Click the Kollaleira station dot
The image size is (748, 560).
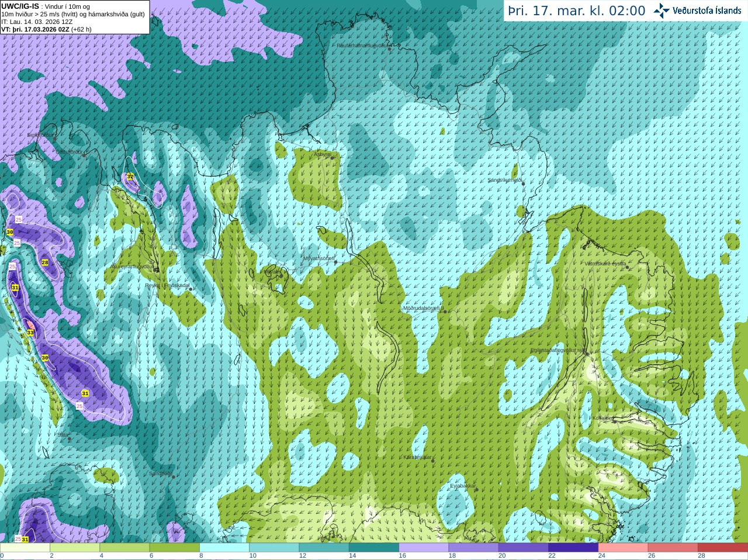click(615, 421)
